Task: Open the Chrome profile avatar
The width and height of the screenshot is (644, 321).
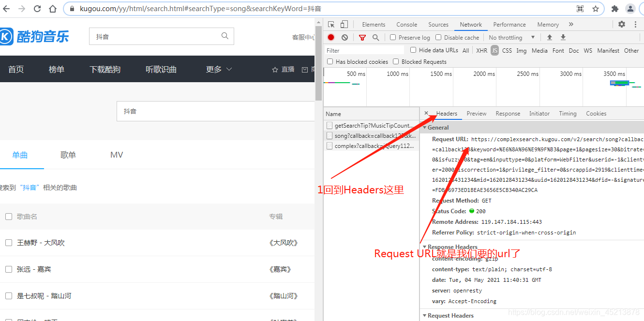Action: point(630,9)
